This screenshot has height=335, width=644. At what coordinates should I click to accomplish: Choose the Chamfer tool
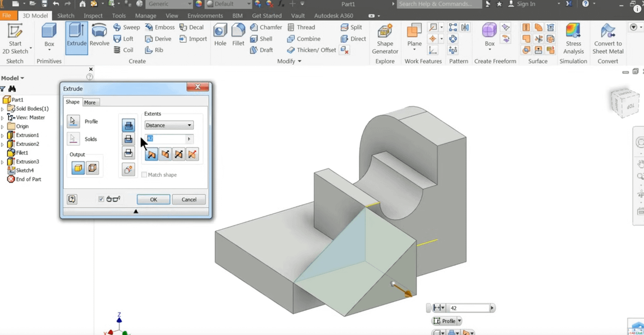[266, 27]
